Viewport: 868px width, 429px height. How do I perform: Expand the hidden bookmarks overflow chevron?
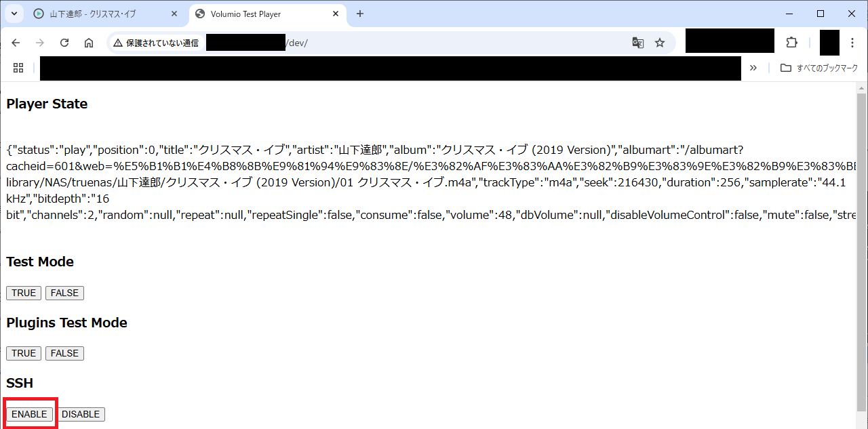(x=753, y=68)
